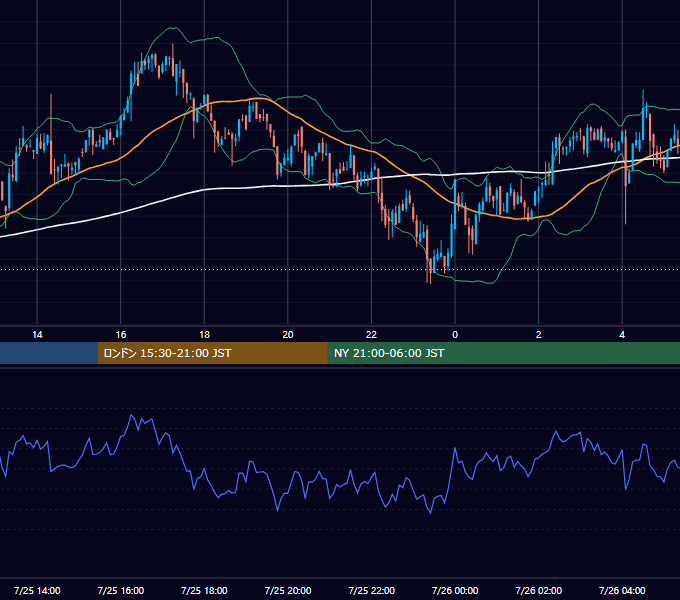Screen dimensions: 680x600
Task: Click the 7/25 16:00 time label
Action: pos(121,590)
